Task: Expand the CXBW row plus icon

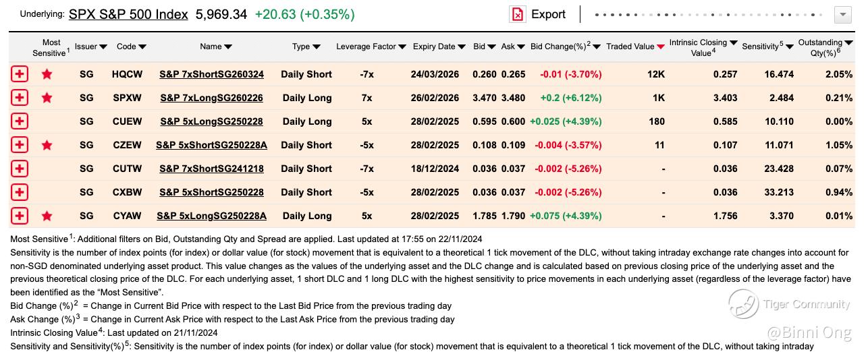Action: [20, 192]
